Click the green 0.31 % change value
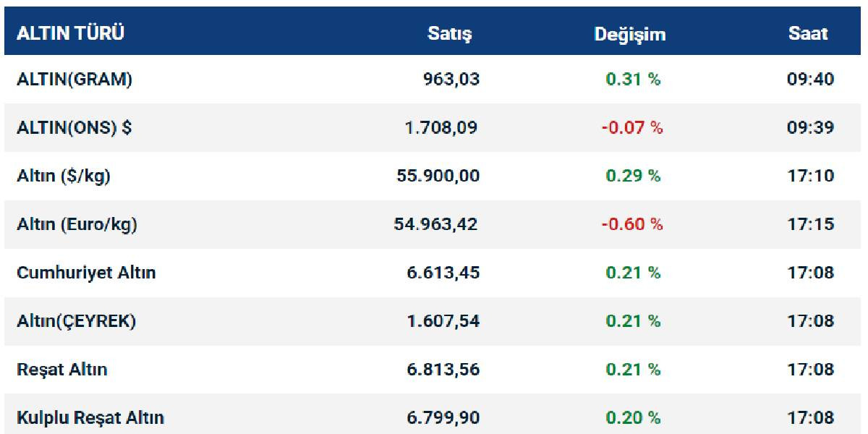Viewport: 868px width, 434px height. pyautogui.click(x=633, y=80)
